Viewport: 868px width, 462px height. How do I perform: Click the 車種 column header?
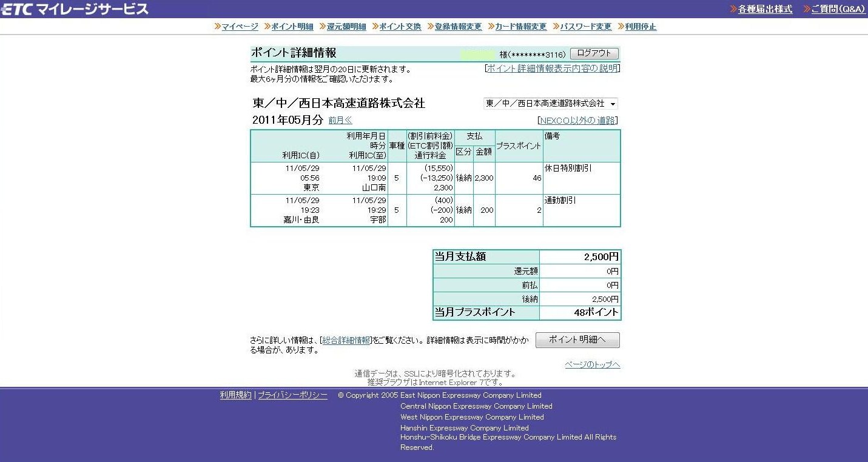coord(397,146)
